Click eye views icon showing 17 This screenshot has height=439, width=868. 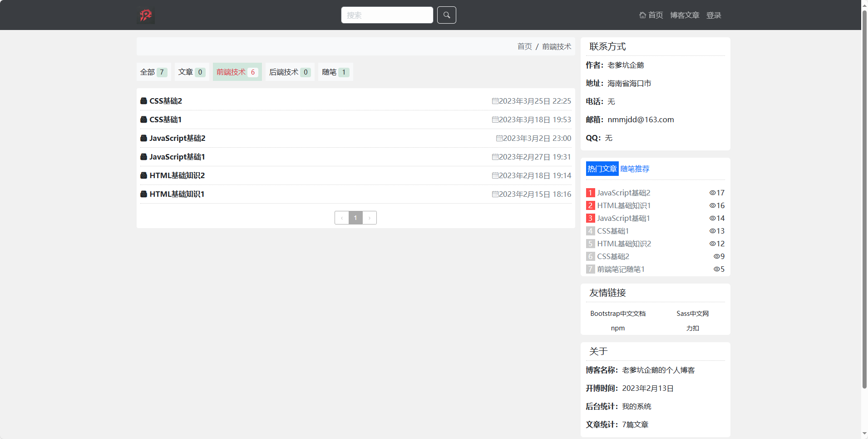pos(713,193)
